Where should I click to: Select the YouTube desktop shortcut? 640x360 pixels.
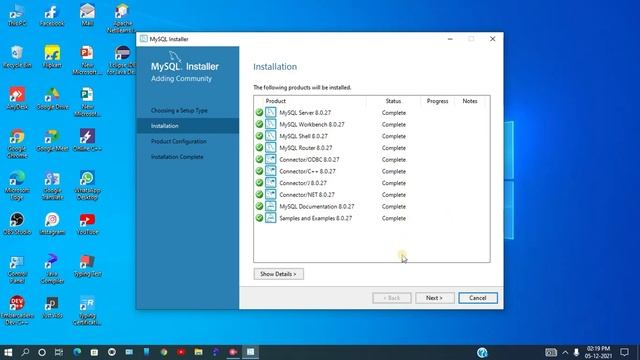tap(87, 224)
